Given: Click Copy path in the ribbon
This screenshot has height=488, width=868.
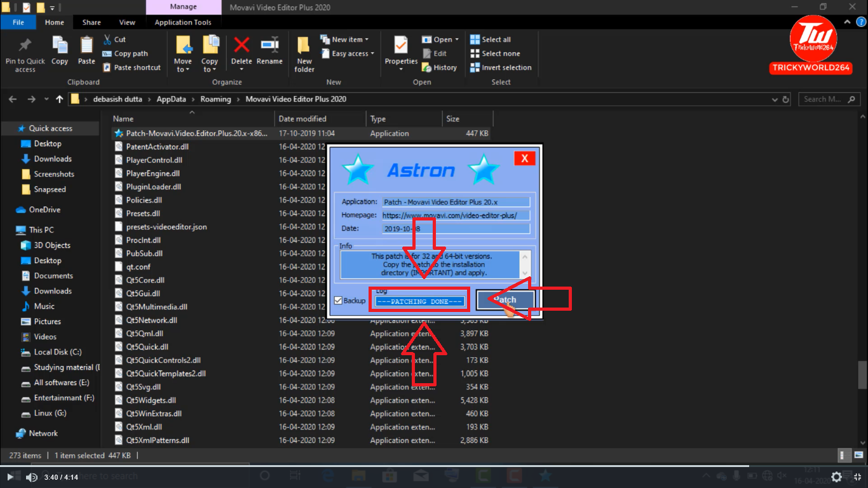Looking at the screenshot, I should (x=125, y=53).
